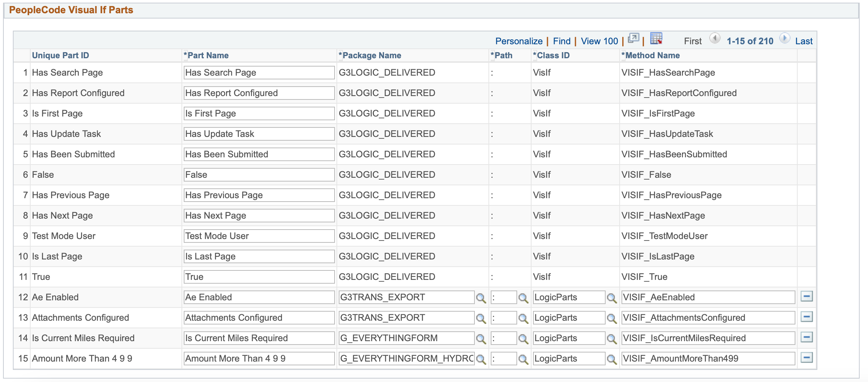868x382 pixels.
Task: Select the 1-15 of 210 row count
Action: click(750, 41)
